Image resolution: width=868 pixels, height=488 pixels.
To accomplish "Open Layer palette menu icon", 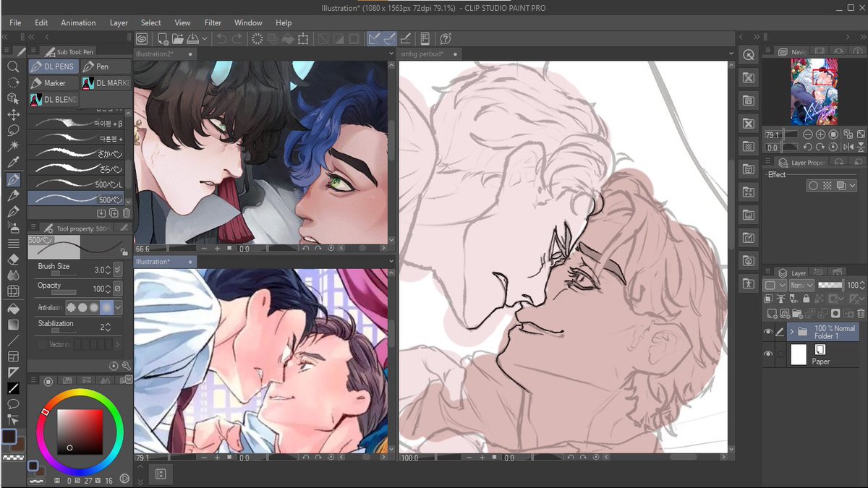I will click(767, 273).
